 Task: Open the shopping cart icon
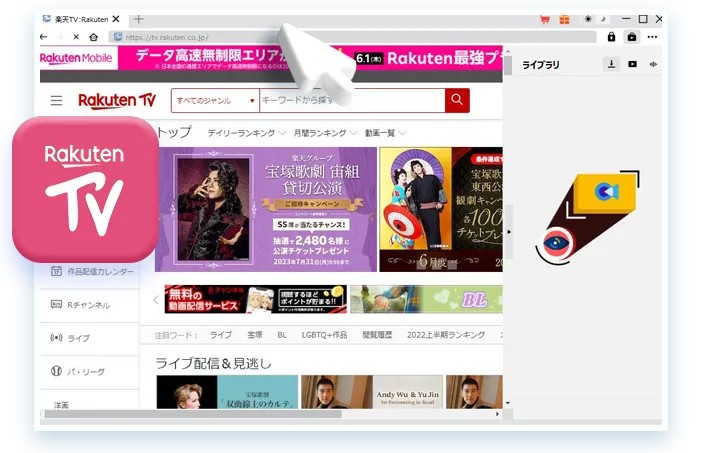[545, 19]
